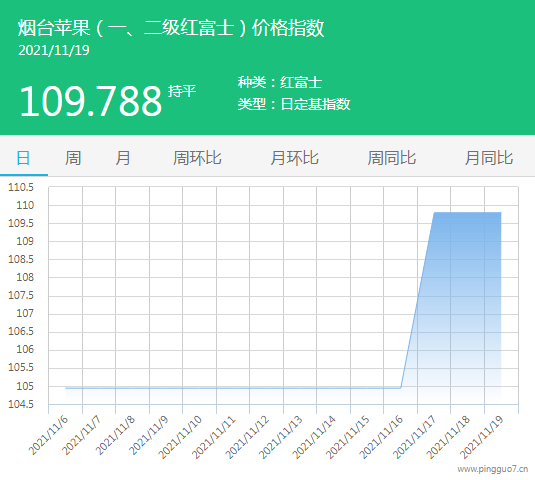
Task: Click the 110.5 y-axis label
Action: click(x=21, y=187)
